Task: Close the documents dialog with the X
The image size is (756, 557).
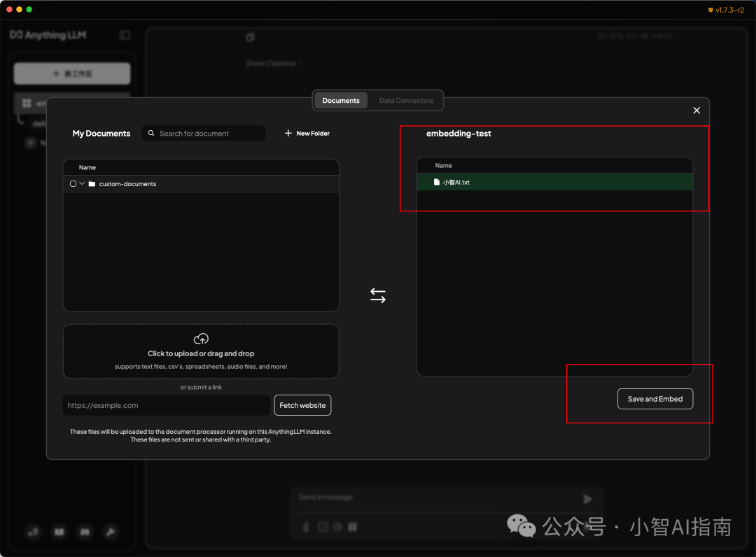Action: point(696,111)
